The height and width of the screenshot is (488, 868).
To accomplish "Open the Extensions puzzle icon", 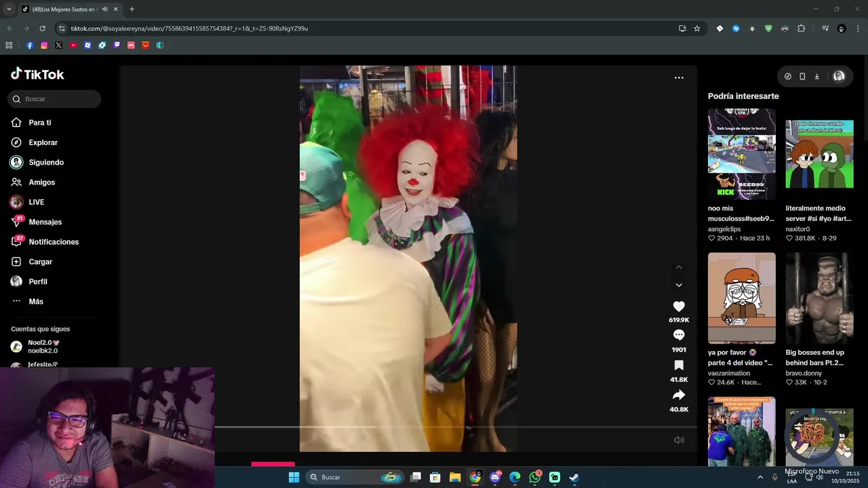I will point(802,28).
